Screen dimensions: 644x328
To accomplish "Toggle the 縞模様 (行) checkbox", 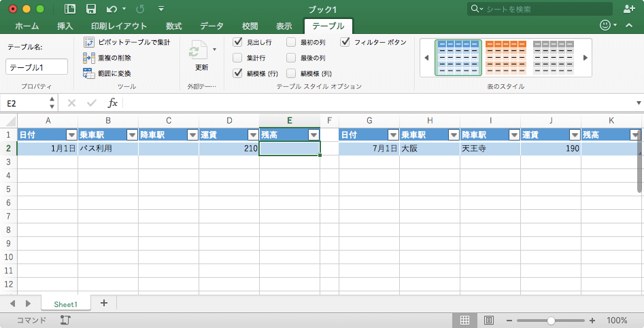I will click(x=237, y=73).
